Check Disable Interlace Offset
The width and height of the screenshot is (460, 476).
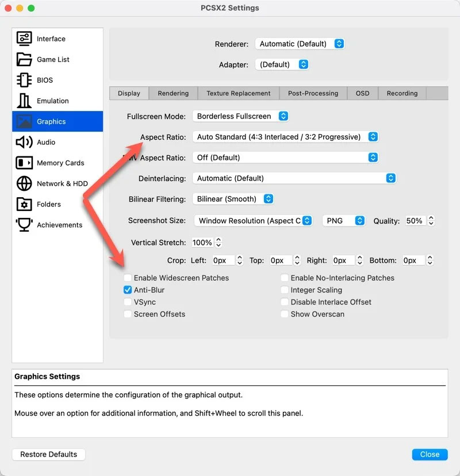[x=285, y=302]
